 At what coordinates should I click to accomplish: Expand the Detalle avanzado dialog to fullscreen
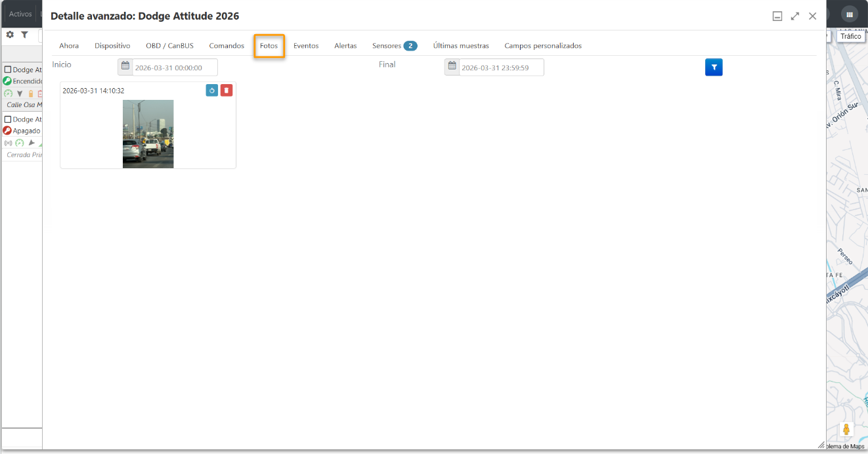coord(795,16)
